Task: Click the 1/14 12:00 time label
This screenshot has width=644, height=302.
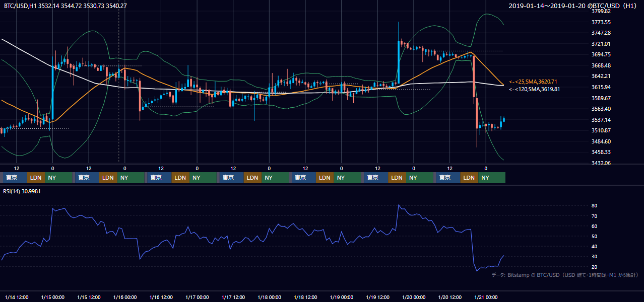Action: (17, 297)
